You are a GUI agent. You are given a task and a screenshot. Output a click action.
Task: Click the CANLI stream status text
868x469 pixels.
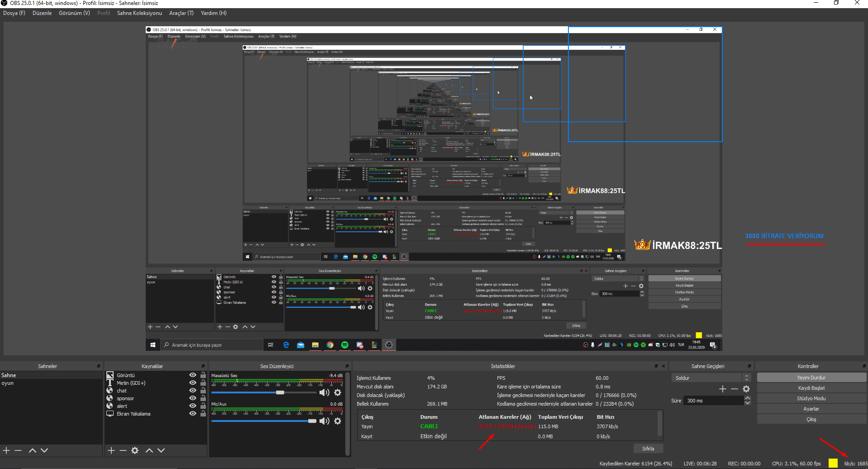[x=429, y=426]
